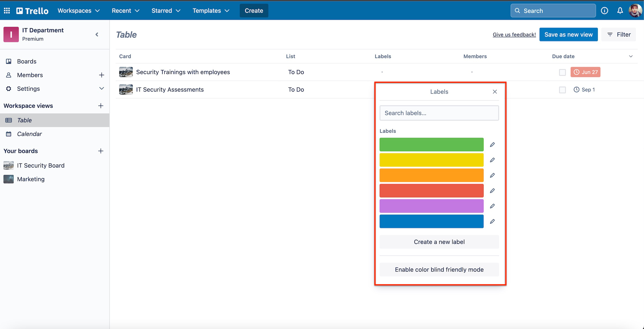Open the information icon in header
Image resolution: width=644 pixels, height=329 pixels.
[604, 11]
